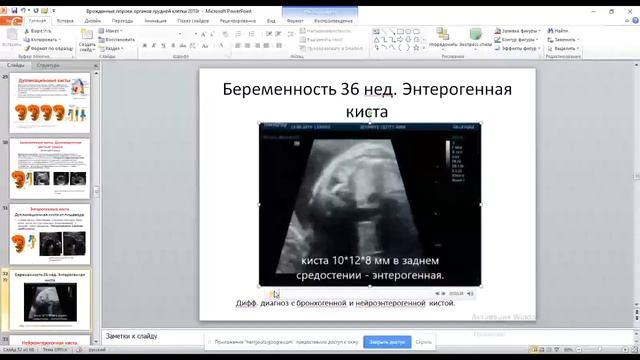640x360 pixels.
Task: Open the Раздел section dropdown
Action: tap(110, 48)
